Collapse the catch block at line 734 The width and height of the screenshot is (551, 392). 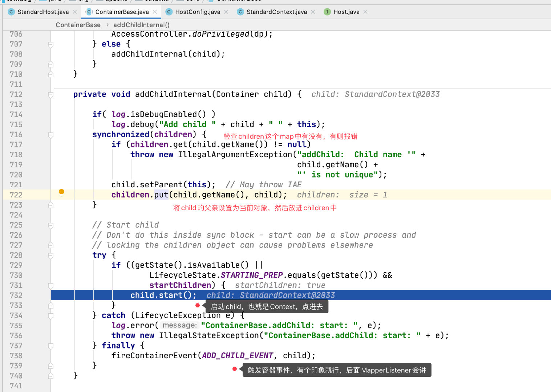51,316
